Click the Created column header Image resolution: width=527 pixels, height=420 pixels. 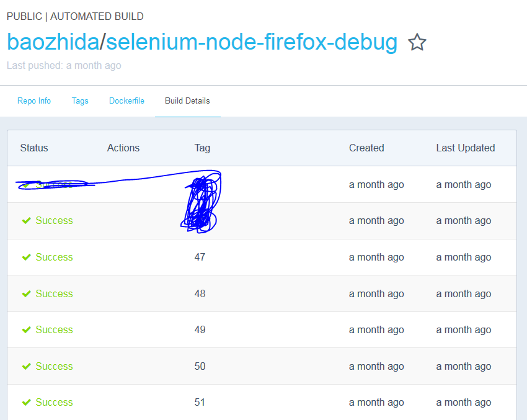(x=366, y=148)
